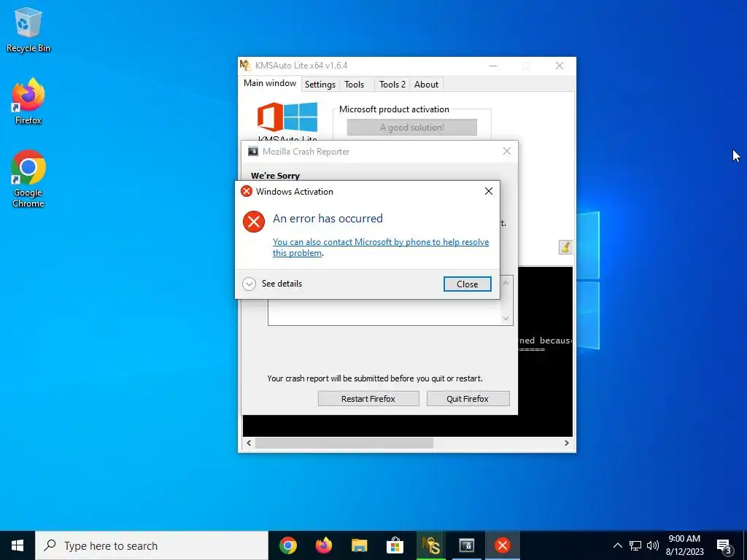Open Recycle Bin desktop icon
The image size is (747, 560).
(28, 29)
